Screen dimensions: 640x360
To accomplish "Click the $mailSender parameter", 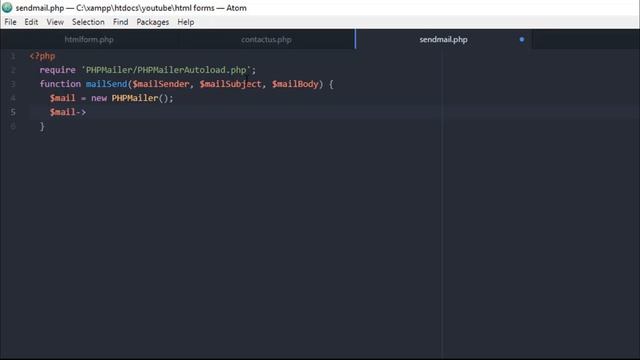I will (161, 84).
